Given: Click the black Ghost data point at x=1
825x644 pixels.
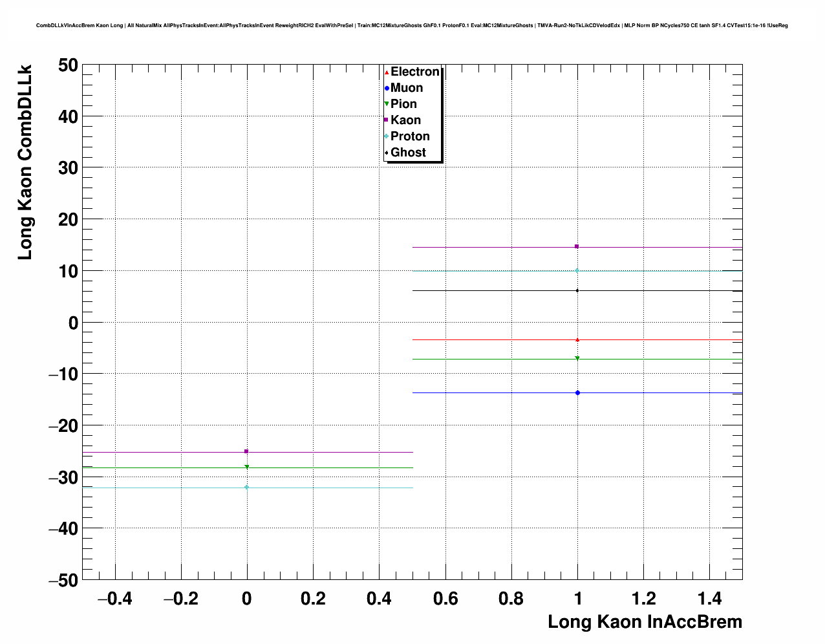Looking at the screenshot, I should [577, 290].
